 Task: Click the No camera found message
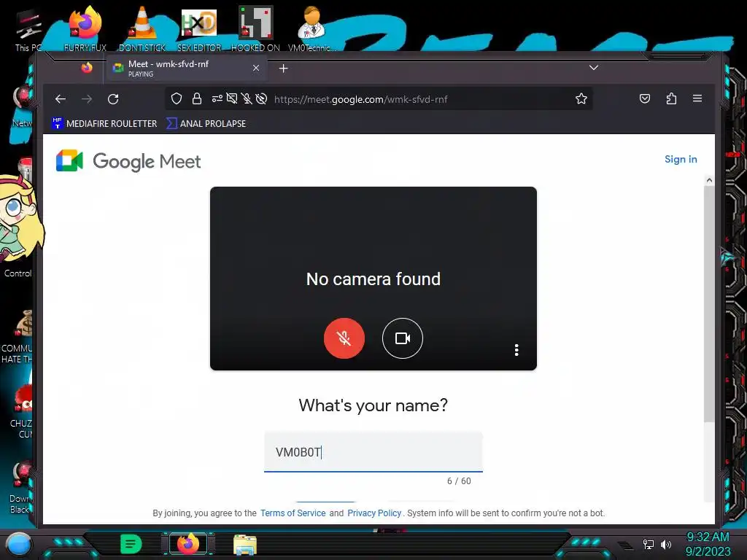click(373, 279)
